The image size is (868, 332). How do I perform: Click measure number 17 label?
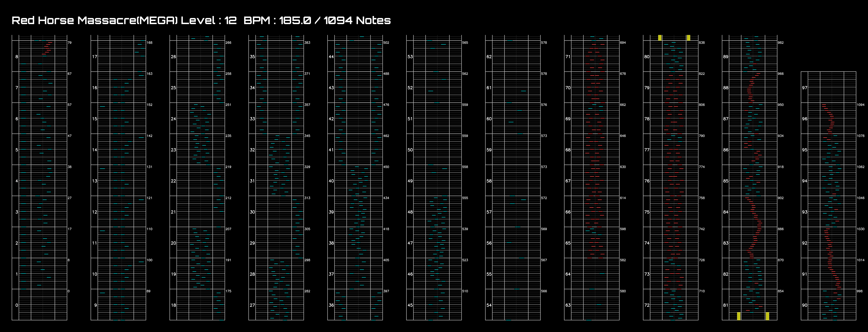click(95, 56)
